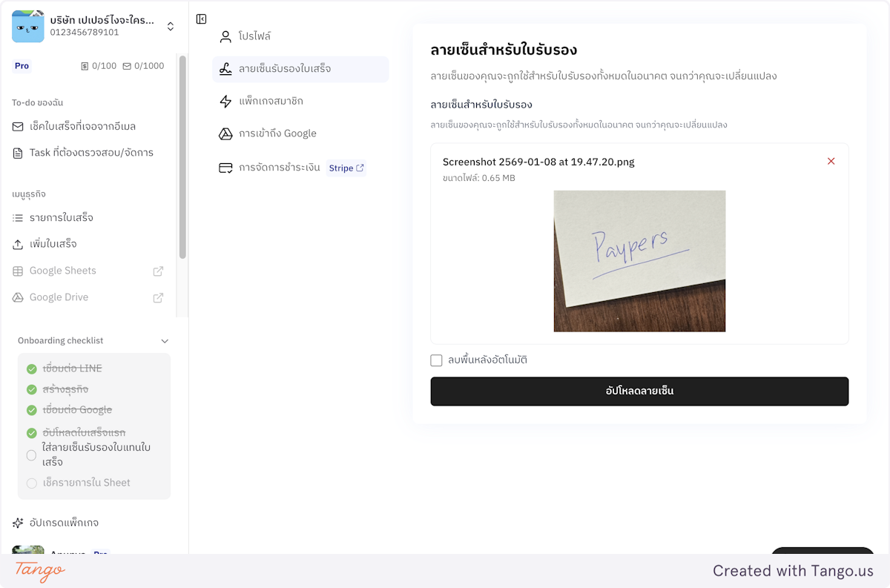Screen dimensions: 890x588
Task: Click the Paypers signature image preview
Action: coord(639,261)
